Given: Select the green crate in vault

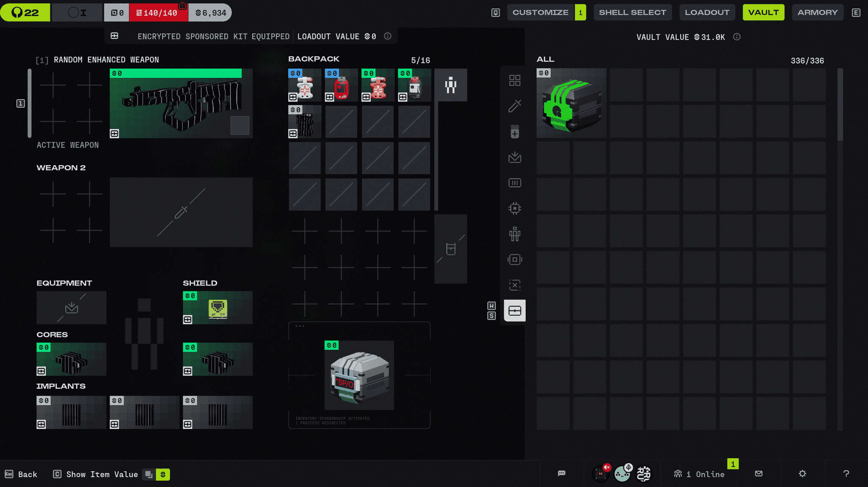Looking at the screenshot, I should coord(571,103).
